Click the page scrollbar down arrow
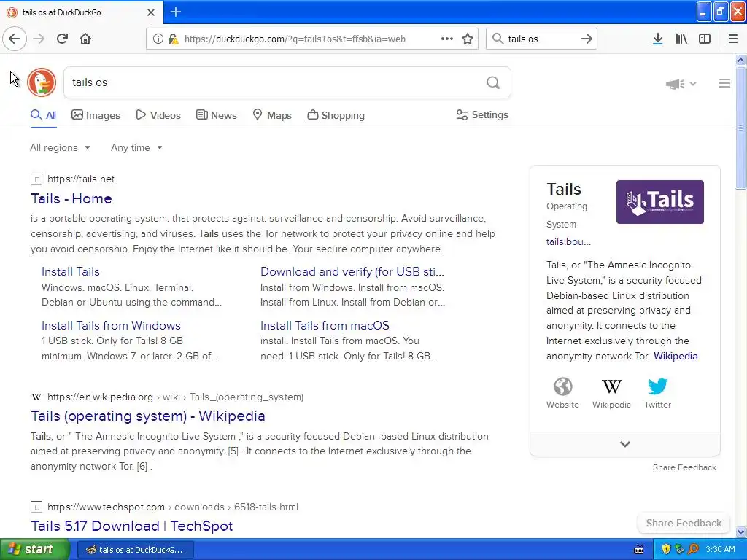 740,532
